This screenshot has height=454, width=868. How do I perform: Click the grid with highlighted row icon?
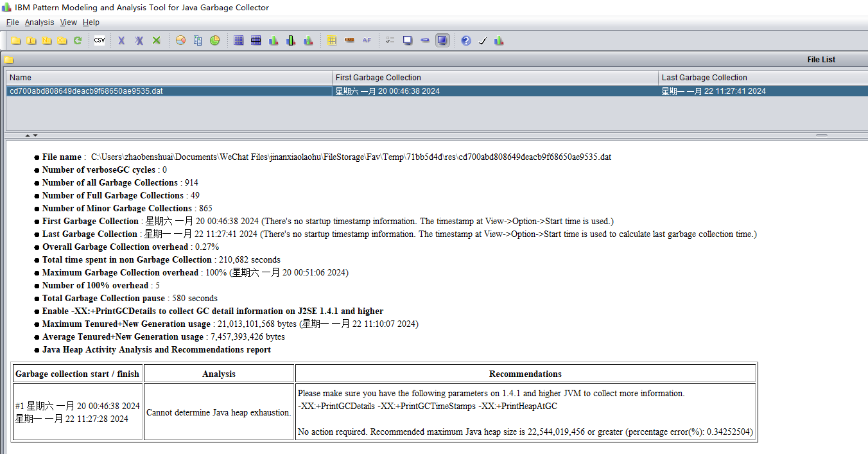coord(256,40)
